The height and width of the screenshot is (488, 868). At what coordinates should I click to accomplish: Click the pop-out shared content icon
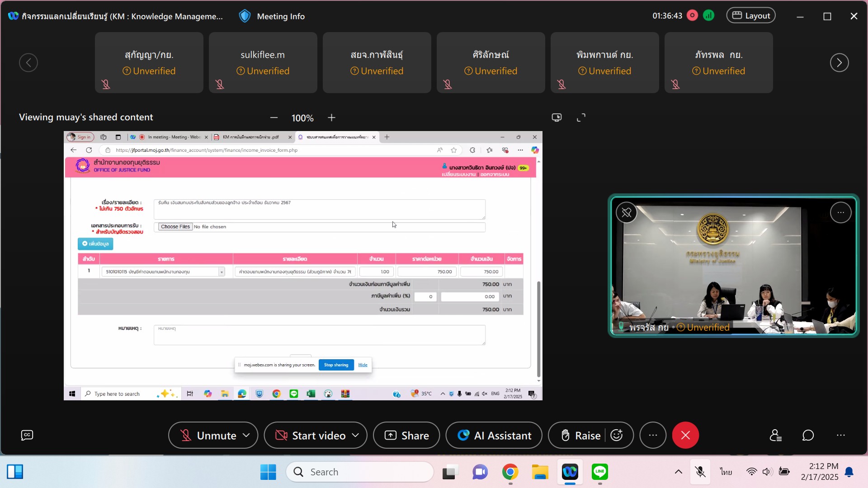pyautogui.click(x=557, y=117)
